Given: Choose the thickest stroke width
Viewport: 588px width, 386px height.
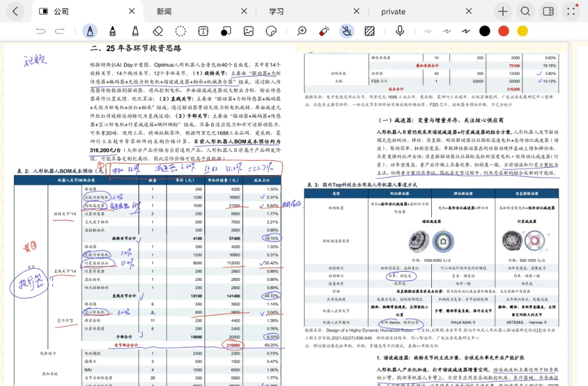Looking at the screenshot, I should (x=466, y=31).
